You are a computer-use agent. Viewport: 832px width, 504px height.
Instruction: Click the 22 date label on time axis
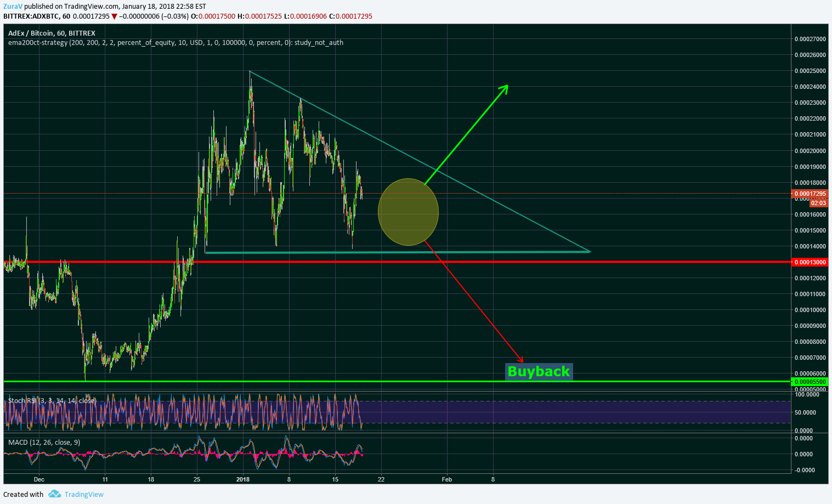(381, 479)
